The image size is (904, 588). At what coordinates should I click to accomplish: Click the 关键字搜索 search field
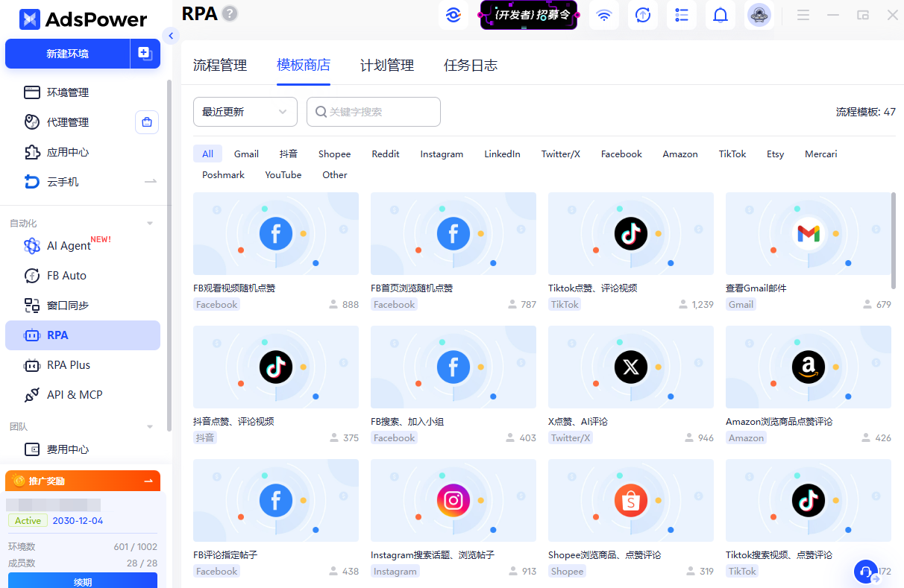[x=374, y=112]
